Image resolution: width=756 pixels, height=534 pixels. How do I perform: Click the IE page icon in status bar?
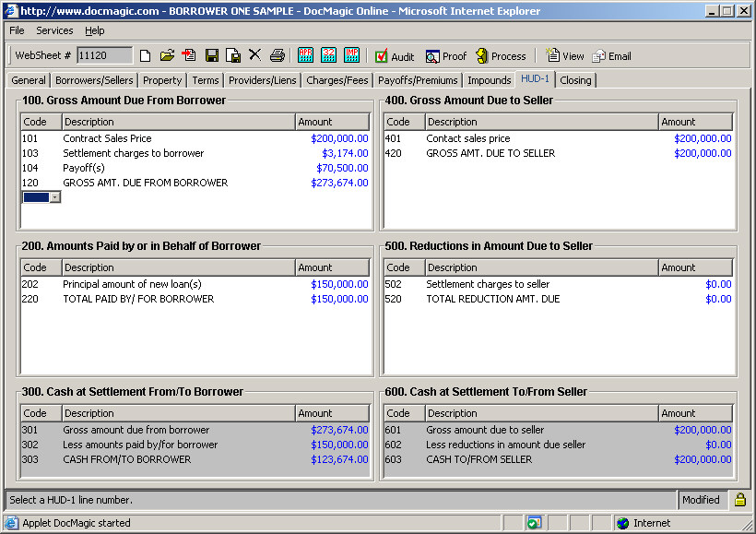click(x=12, y=523)
